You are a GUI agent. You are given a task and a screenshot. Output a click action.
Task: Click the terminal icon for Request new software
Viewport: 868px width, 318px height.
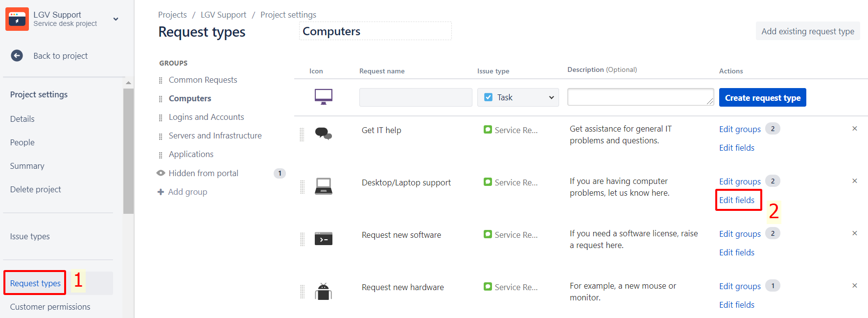pyautogui.click(x=323, y=239)
